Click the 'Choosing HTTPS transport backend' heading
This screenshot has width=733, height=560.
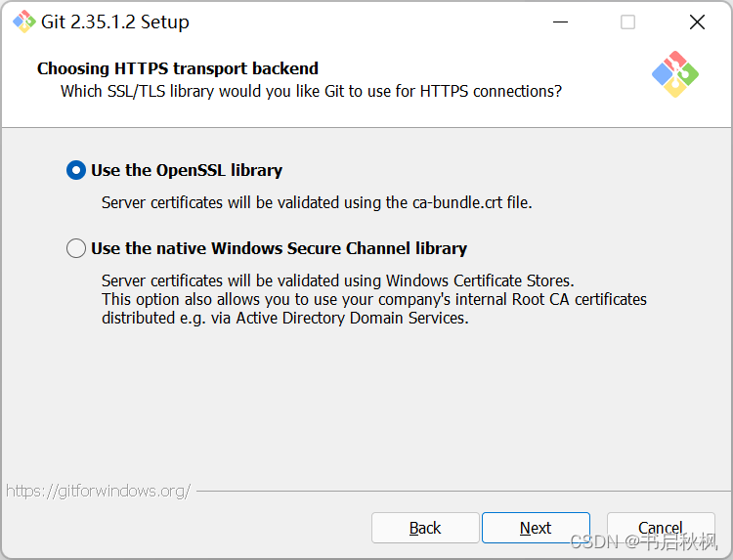pyautogui.click(x=178, y=68)
